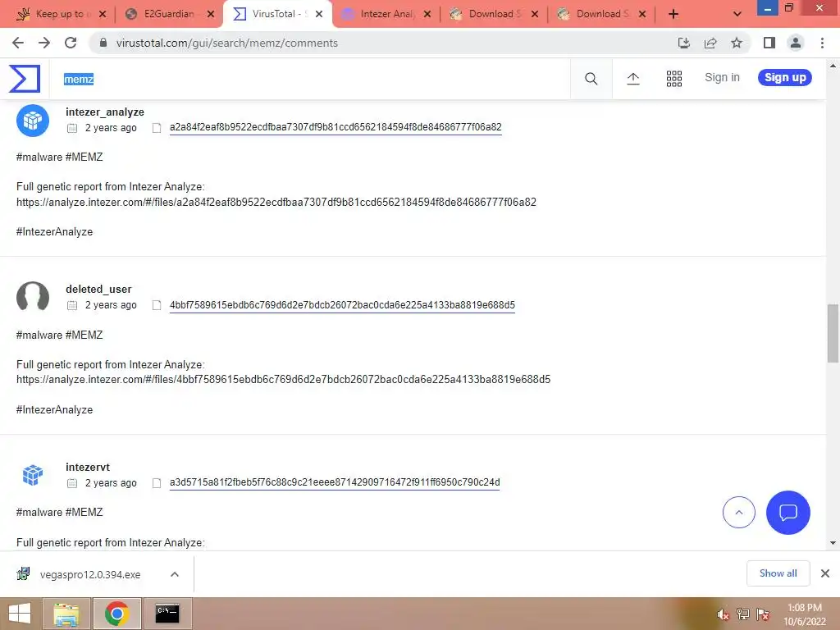The height and width of the screenshot is (630, 840).
Task: Click calendar icon under deleted_user
Action: coord(72,305)
